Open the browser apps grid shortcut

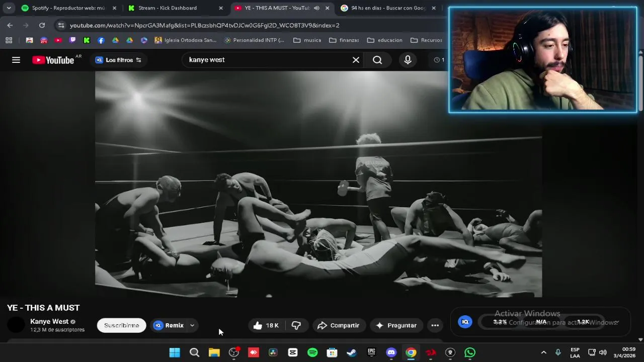point(9,40)
